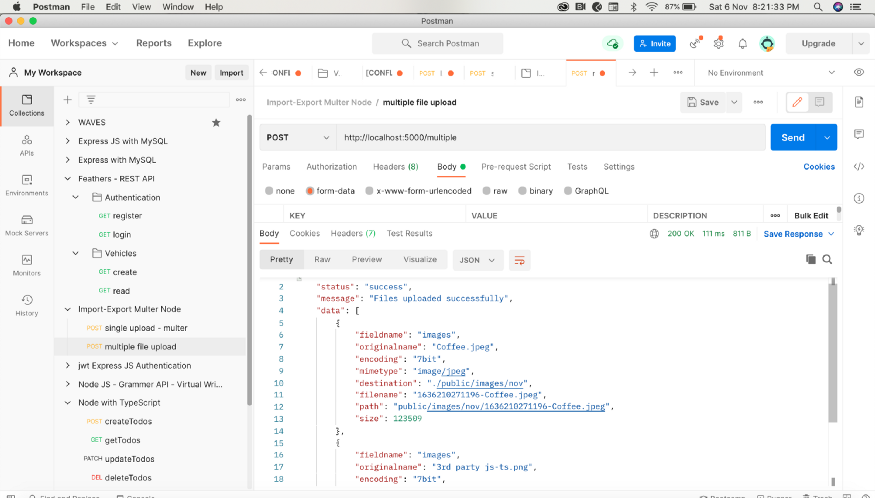Select the GraphQL body type

[x=586, y=191]
